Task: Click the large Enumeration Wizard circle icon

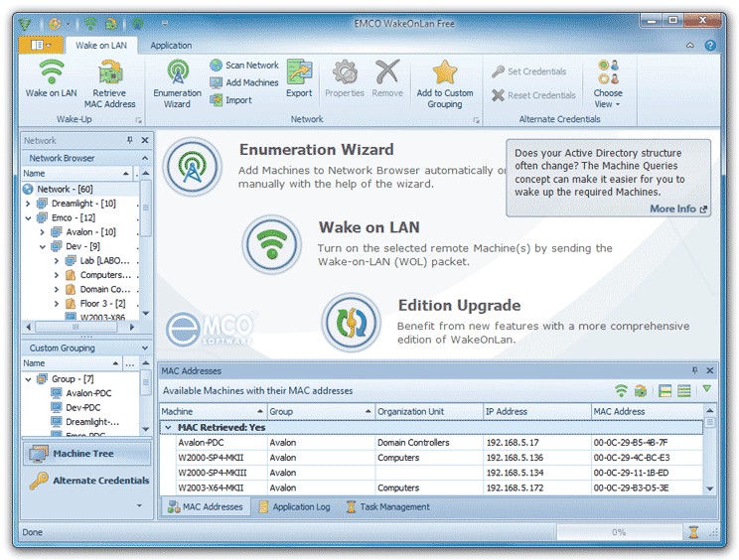Action: pyautogui.click(x=192, y=167)
